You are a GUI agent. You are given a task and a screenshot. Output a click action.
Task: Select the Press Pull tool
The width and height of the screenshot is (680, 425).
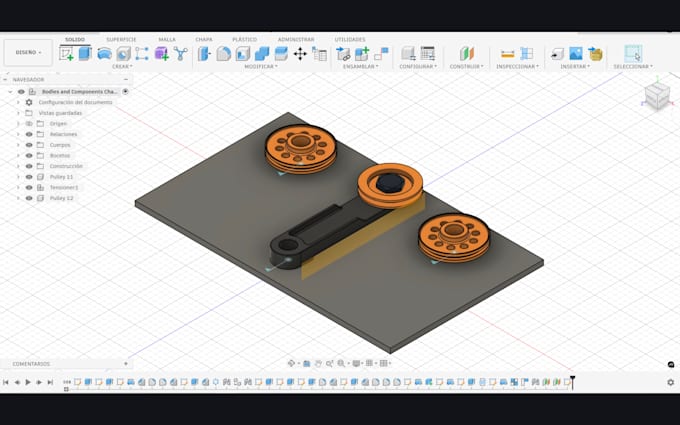click(204, 54)
